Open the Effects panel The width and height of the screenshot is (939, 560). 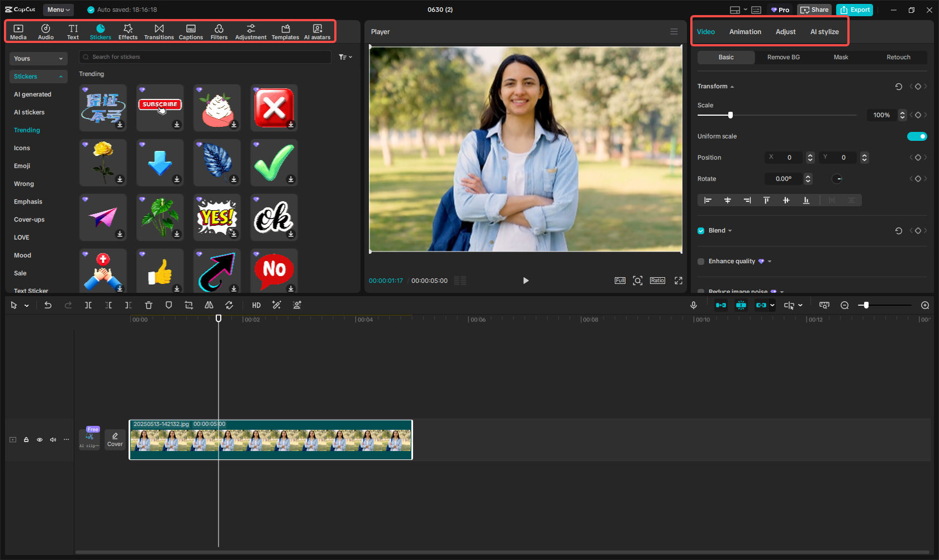(127, 32)
